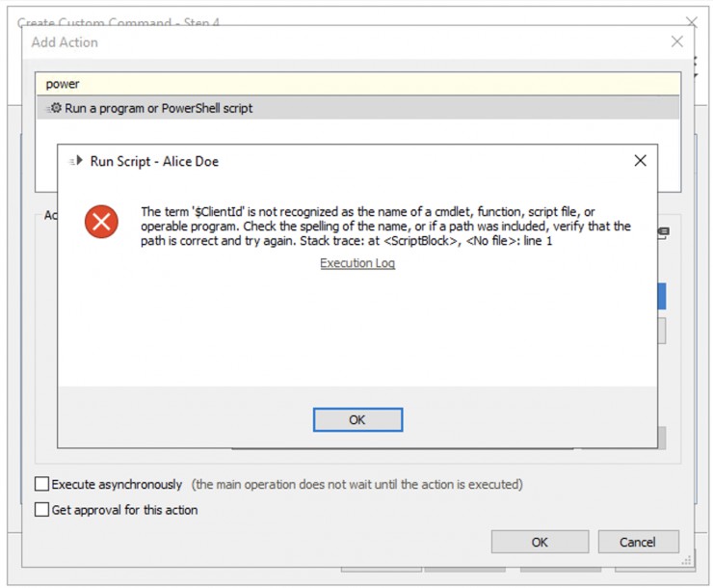
Task: Click the $ClientId error message text
Action: click(385, 226)
